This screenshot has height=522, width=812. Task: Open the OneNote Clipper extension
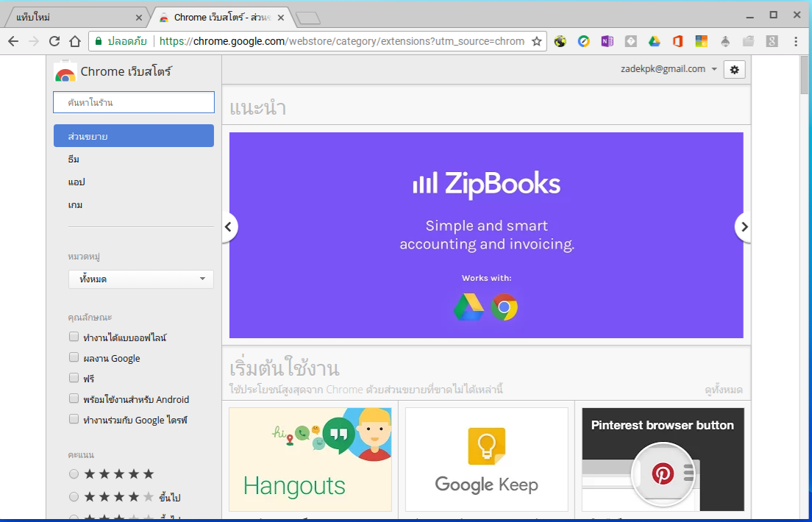coord(608,41)
